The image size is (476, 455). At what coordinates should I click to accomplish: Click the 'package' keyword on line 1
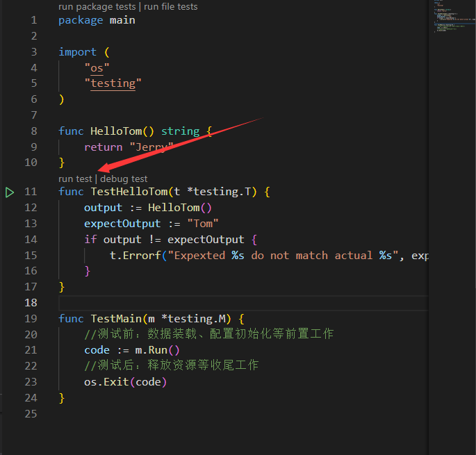pyautogui.click(x=81, y=20)
